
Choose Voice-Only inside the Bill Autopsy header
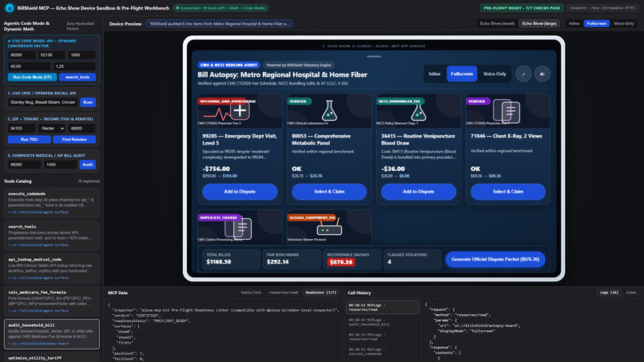pyautogui.click(x=495, y=74)
